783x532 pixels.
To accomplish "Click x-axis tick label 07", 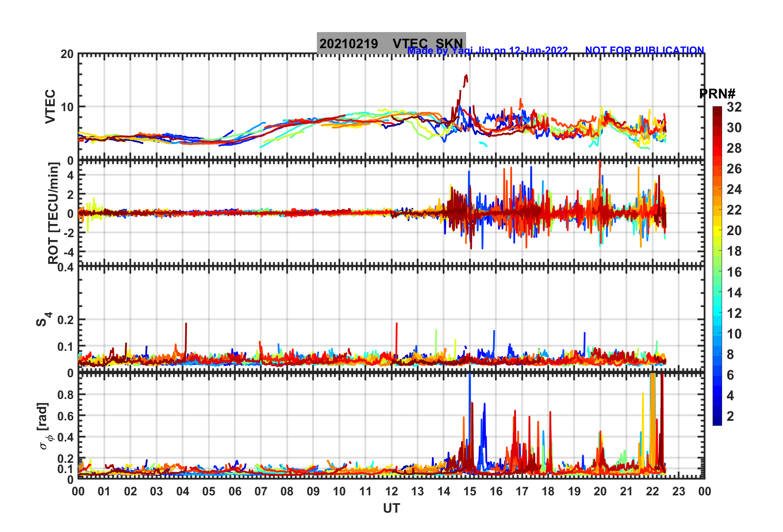I will tap(261, 491).
